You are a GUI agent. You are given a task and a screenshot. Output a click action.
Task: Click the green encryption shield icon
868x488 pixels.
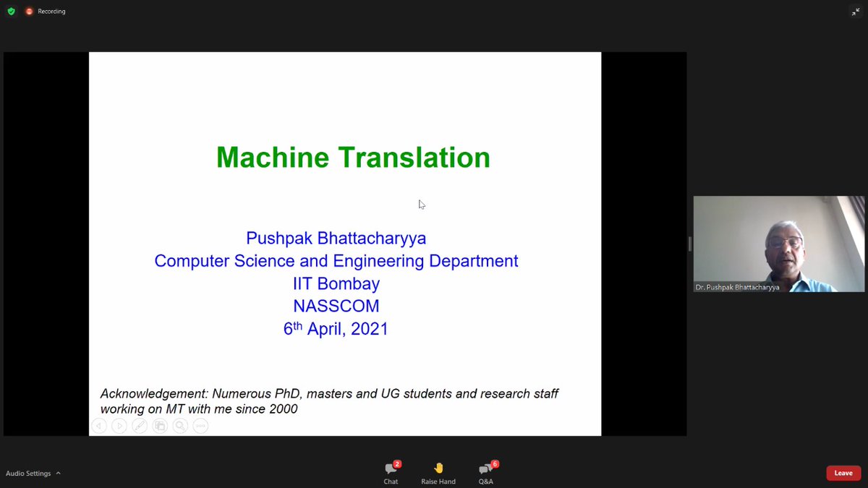tap(11, 12)
